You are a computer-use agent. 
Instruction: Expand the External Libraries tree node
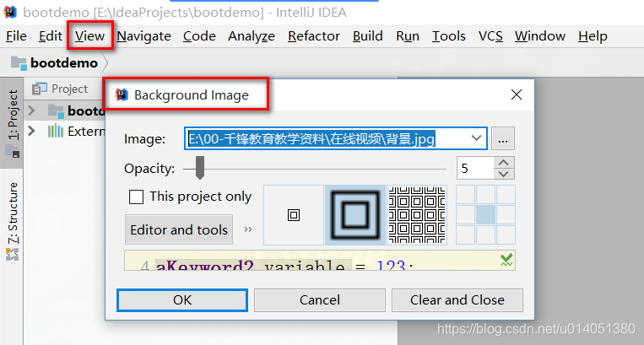coord(31,131)
